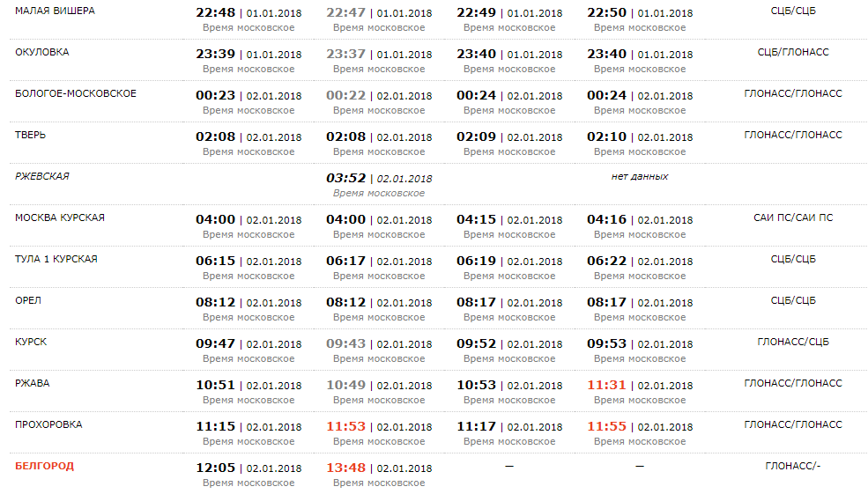Click the 03:52 time in Ржевская row
Viewport: 868px width, 494px height.
click(345, 178)
